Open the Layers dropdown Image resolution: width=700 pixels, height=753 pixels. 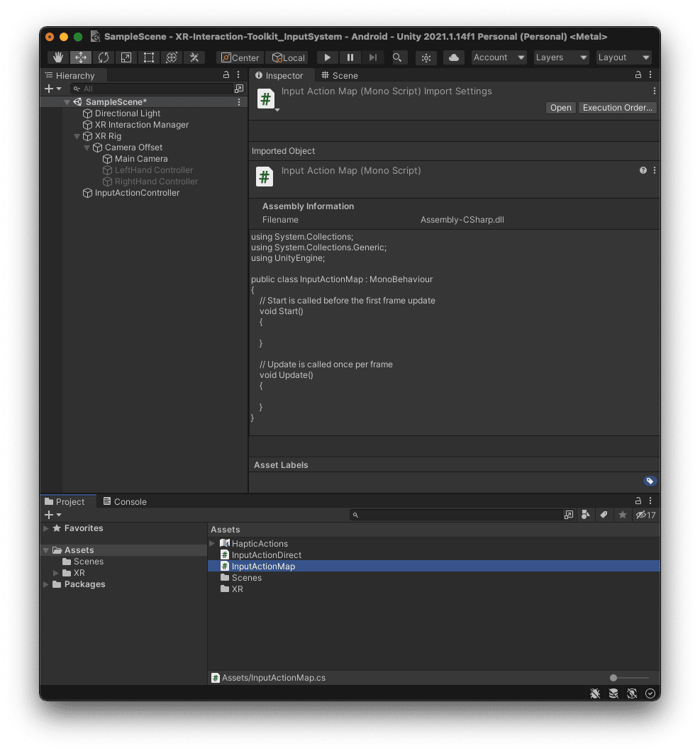click(561, 57)
